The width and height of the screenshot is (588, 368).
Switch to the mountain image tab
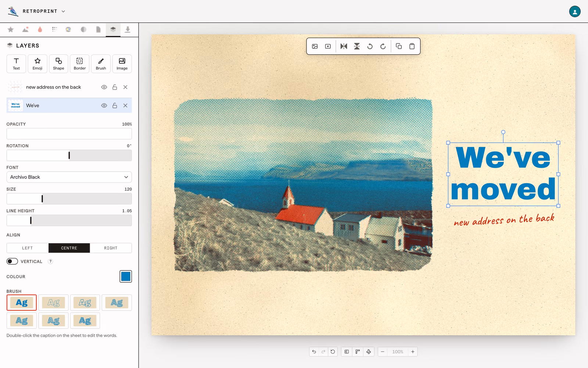(x=25, y=29)
